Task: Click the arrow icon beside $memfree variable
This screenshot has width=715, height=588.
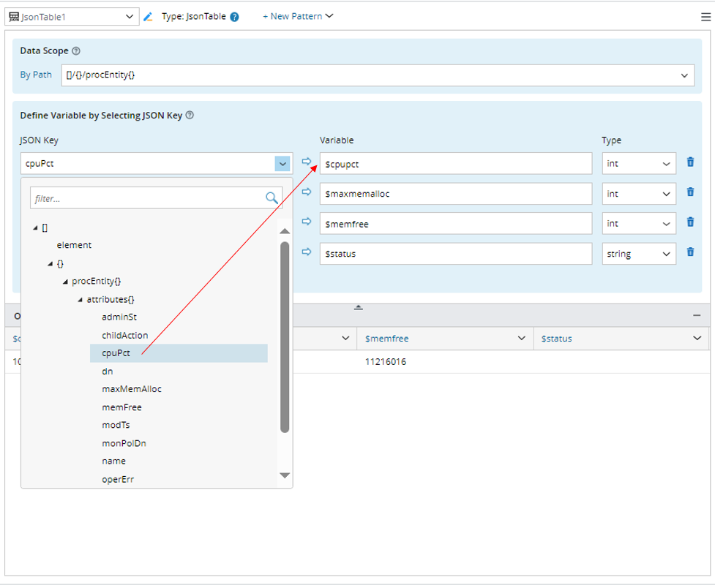Action: click(307, 222)
